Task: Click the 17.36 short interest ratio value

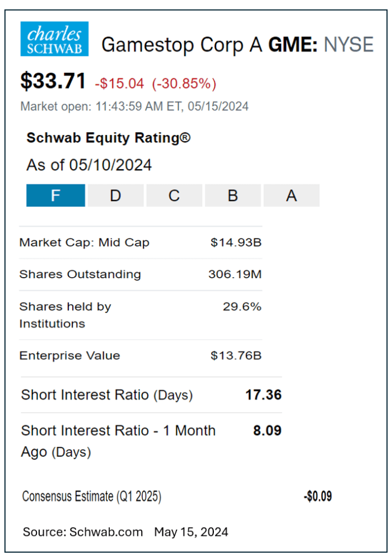Action: (x=263, y=395)
